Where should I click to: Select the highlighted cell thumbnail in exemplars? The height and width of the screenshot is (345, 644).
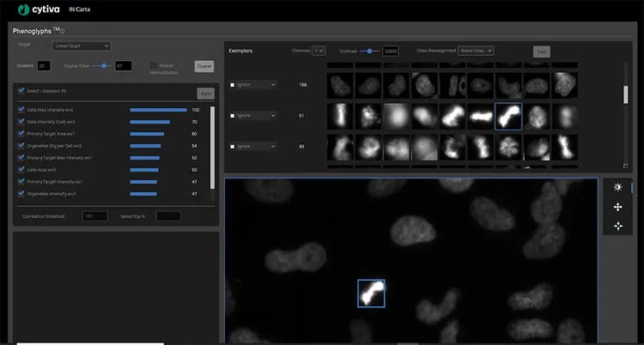[508, 117]
